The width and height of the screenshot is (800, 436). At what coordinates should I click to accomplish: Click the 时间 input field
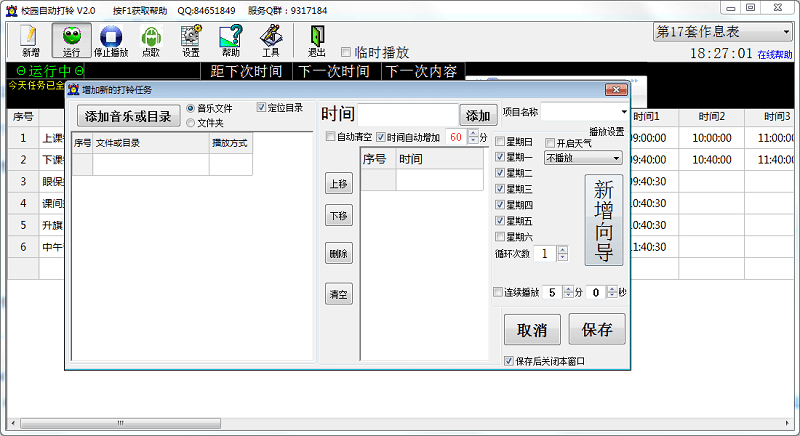pos(407,115)
